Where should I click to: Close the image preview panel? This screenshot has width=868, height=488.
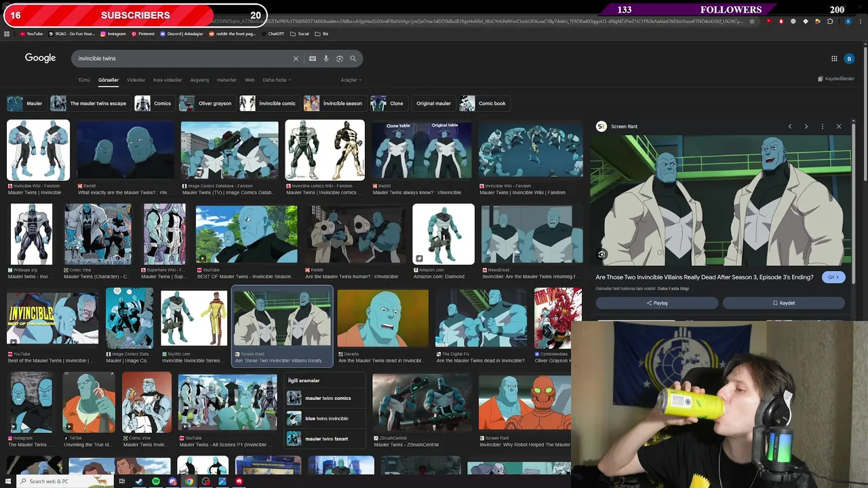pos(839,127)
